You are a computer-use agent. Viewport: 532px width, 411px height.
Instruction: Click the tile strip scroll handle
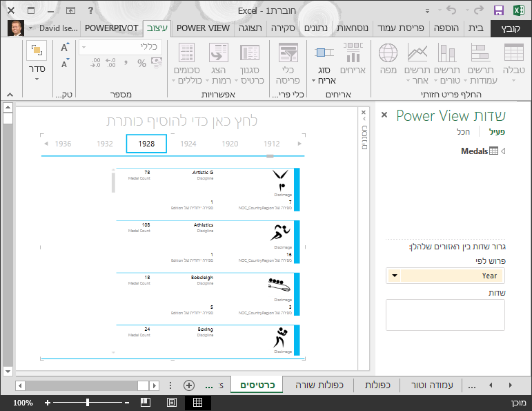tap(270, 156)
